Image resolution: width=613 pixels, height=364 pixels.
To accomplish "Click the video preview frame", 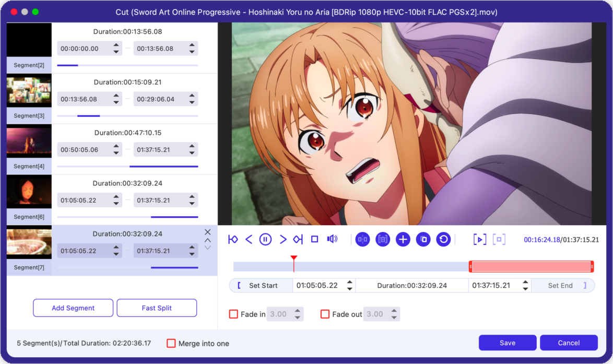I will (x=411, y=124).
